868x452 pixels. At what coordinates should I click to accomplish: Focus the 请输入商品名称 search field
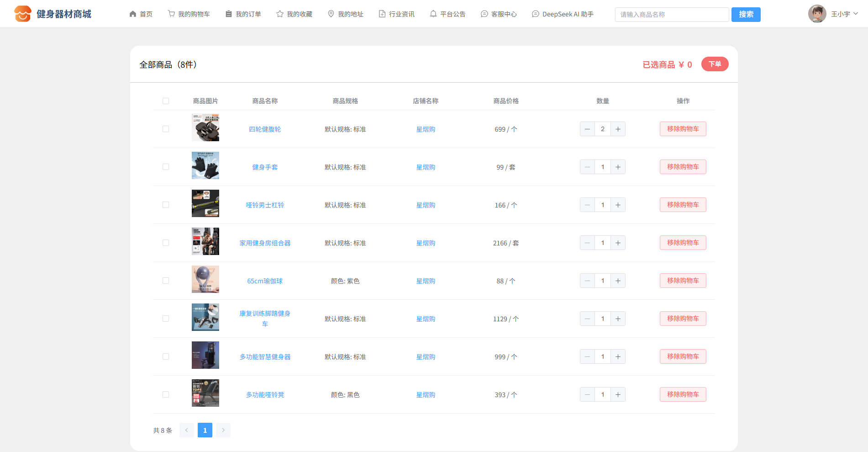(x=672, y=15)
